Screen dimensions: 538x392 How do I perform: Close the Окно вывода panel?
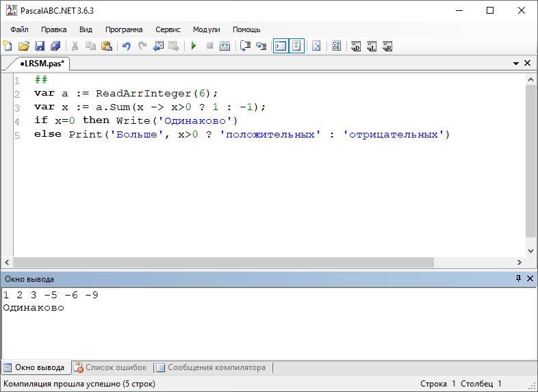pyautogui.click(x=530, y=278)
